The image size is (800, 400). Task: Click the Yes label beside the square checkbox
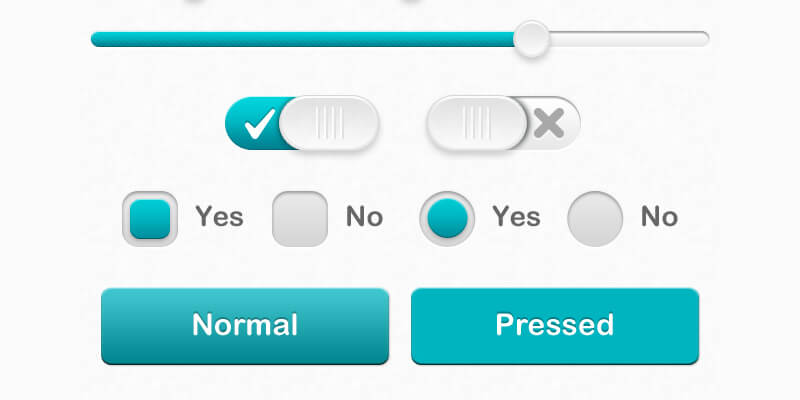219,216
